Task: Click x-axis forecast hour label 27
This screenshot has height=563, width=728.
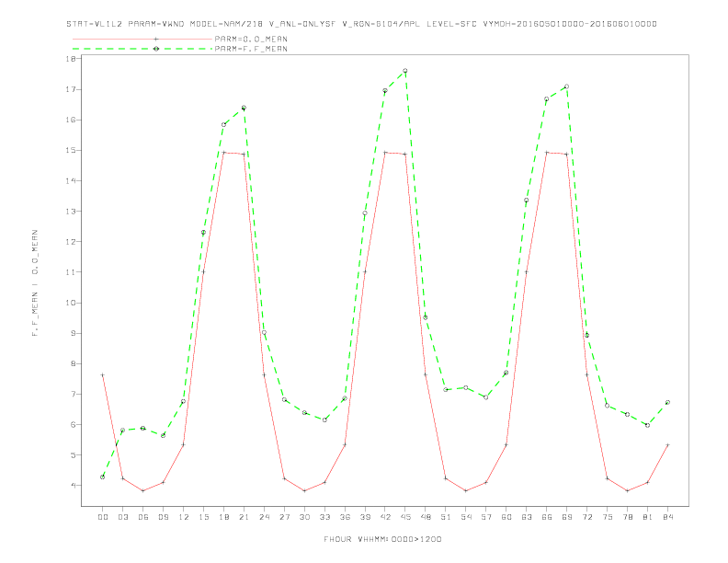Action: pyautogui.click(x=284, y=517)
